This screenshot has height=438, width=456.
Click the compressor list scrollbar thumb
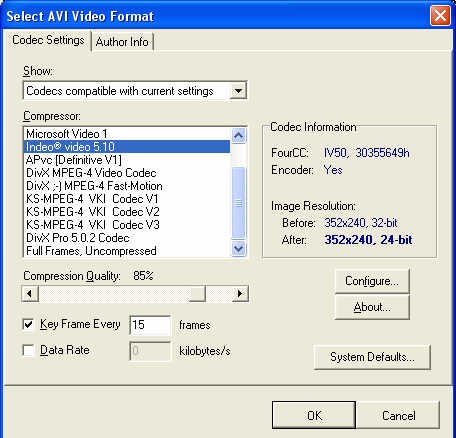(238, 203)
